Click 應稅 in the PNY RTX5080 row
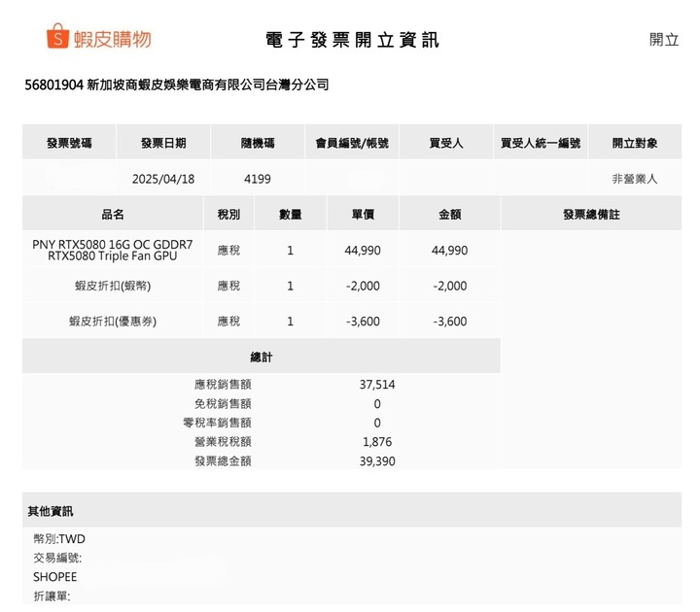This screenshot has height=612, width=700. click(228, 251)
